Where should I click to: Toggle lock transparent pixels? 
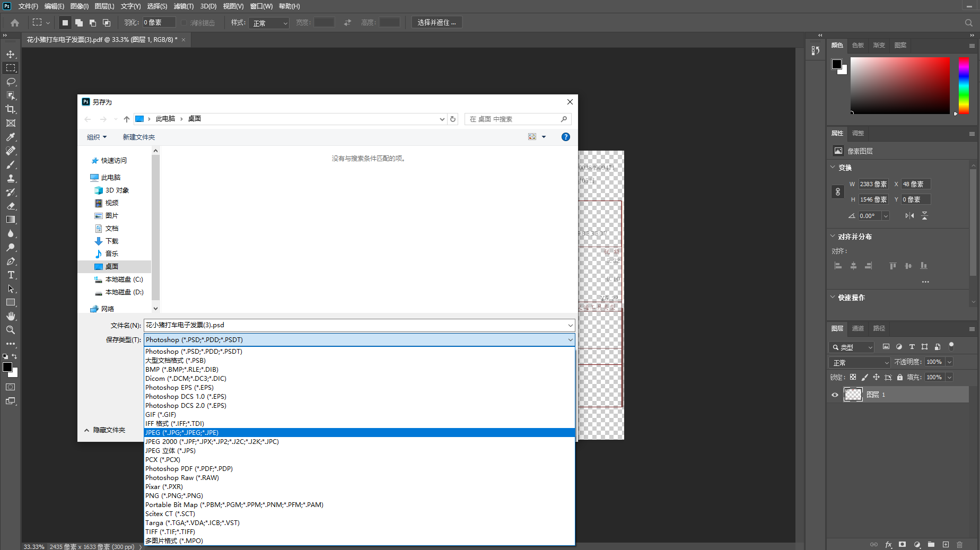853,377
